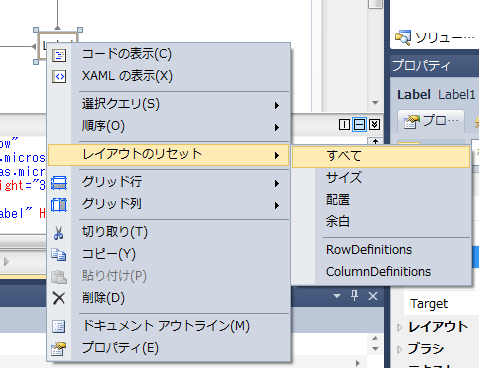Choose ドキュメント アウトライン(M) entry
Viewport: 479px width, 368px height.
pos(169,326)
